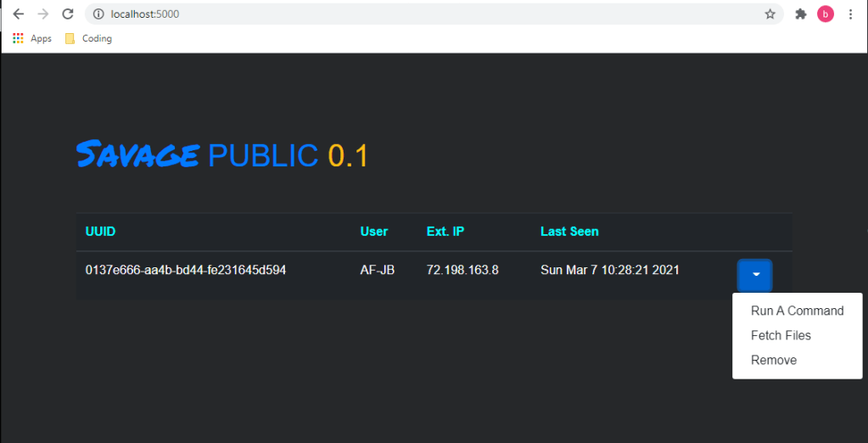Click the UUID column header

click(x=100, y=232)
